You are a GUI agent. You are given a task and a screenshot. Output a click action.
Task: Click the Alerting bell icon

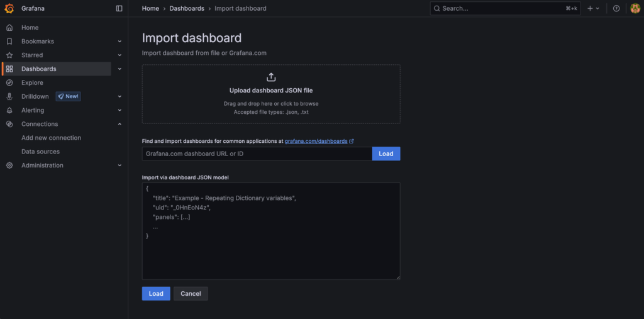9,110
